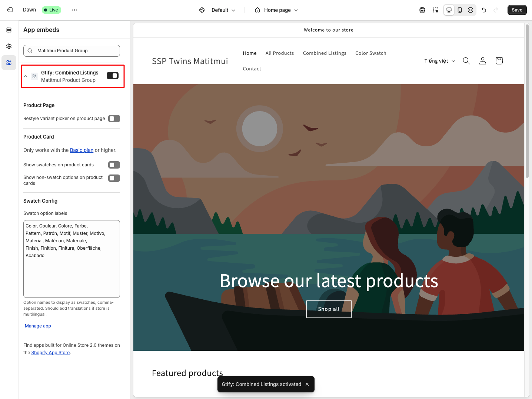
Task: Click the store search magnifier icon
Action: point(466,61)
